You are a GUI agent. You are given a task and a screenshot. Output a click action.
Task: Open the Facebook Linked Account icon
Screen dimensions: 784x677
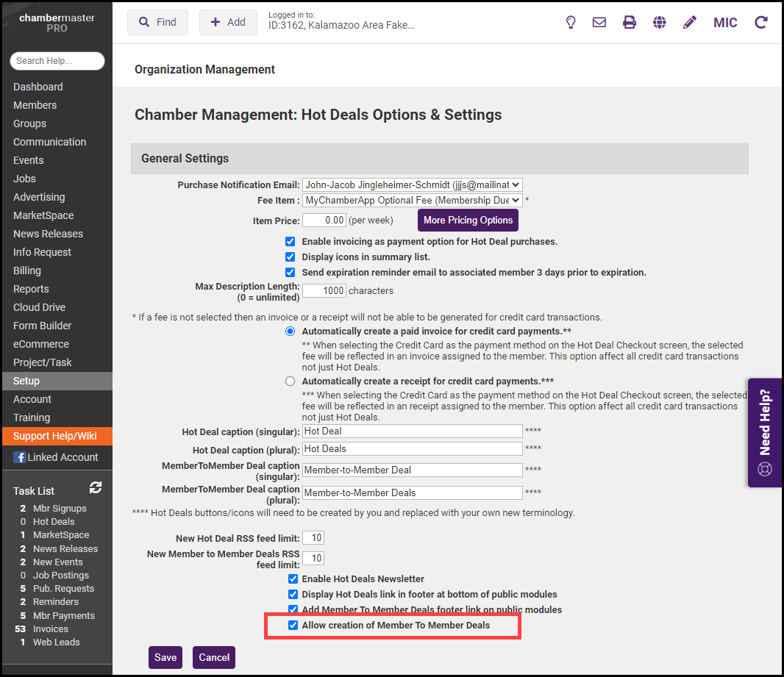pos(20,457)
